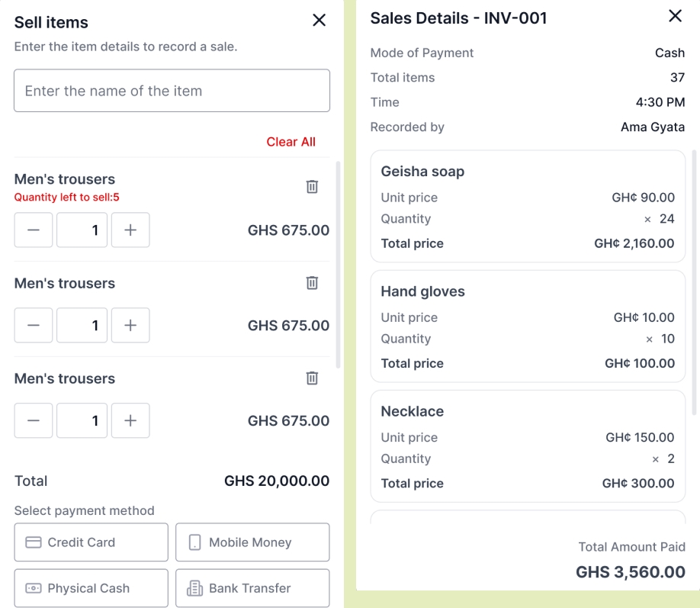Image resolution: width=700 pixels, height=608 pixels.
Task: Focus the item name search field
Action: (172, 91)
